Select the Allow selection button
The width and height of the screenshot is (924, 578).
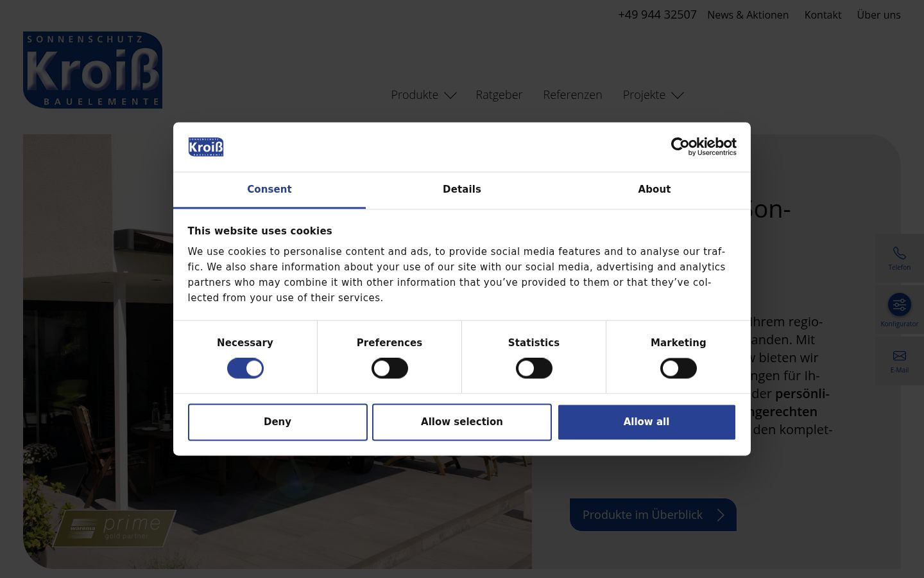[462, 422]
